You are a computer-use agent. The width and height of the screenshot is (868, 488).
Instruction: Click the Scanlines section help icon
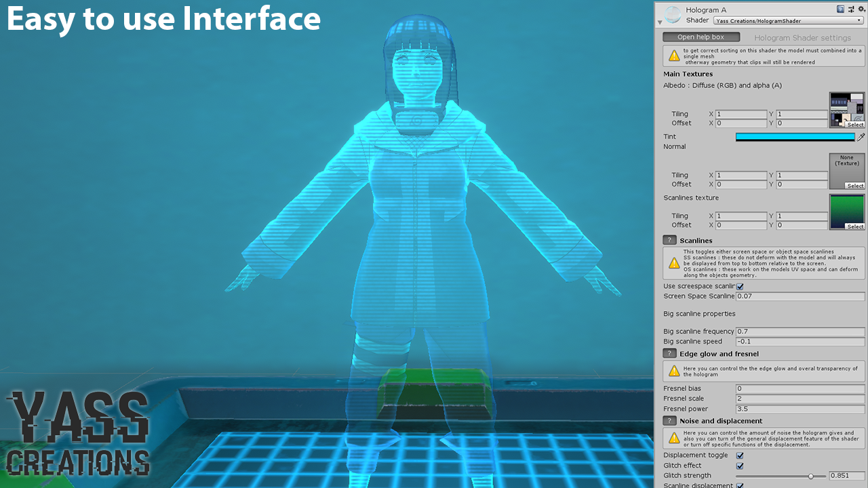(x=669, y=240)
